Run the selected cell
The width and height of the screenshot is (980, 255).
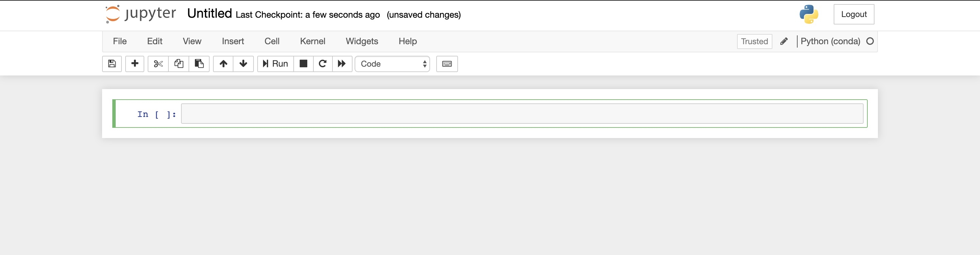tap(275, 64)
